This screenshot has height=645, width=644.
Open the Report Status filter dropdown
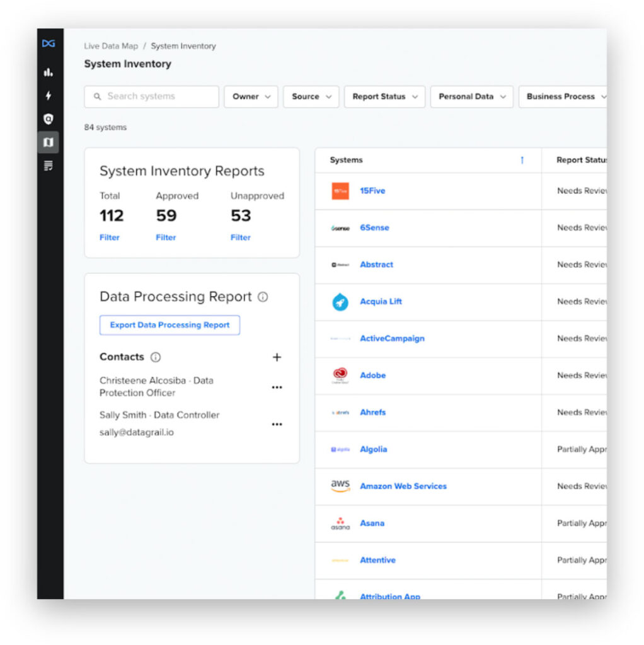[384, 96]
